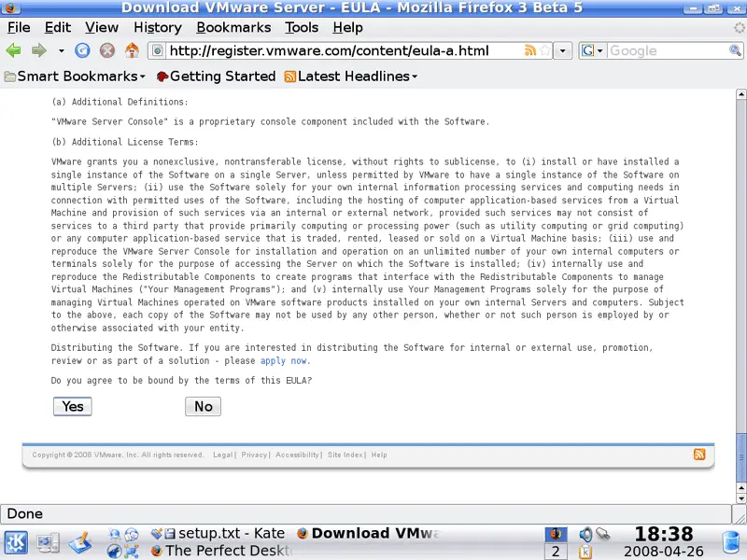
Task: Switch to virtual desktop 1 in the pager
Action: (x=556, y=534)
